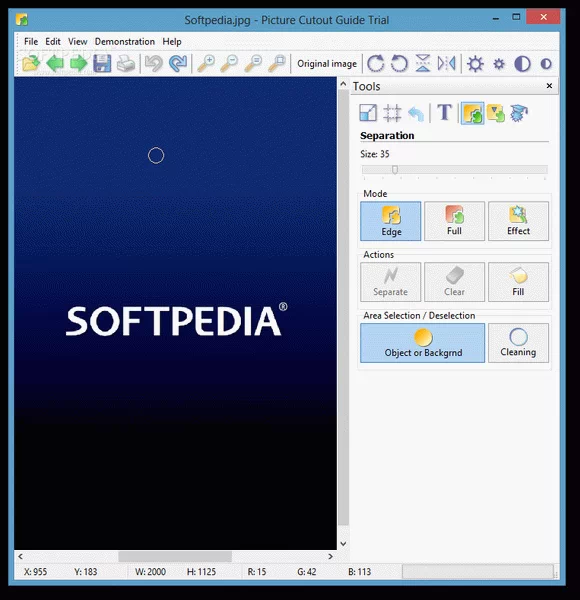Click horizontal scrollbar right arrow
The image size is (580, 600).
coord(331,556)
